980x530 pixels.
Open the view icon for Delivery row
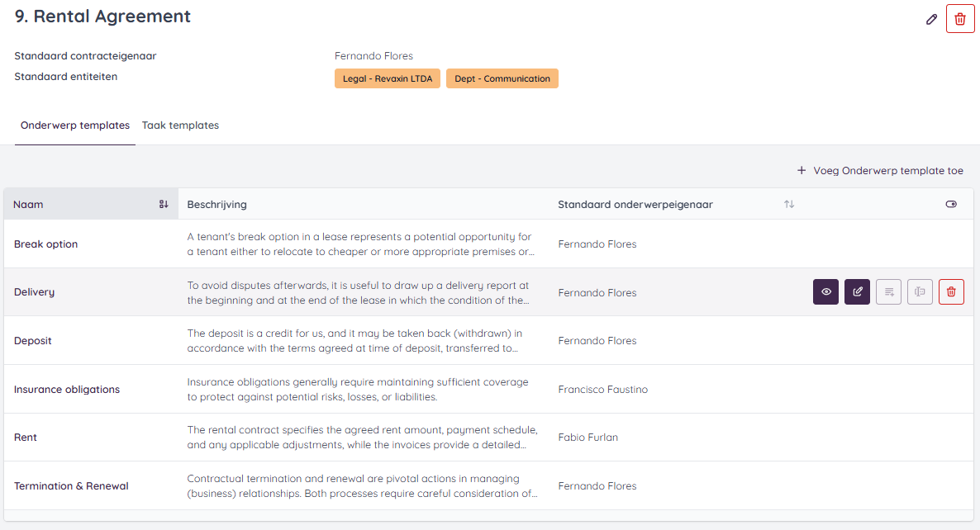point(825,291)
